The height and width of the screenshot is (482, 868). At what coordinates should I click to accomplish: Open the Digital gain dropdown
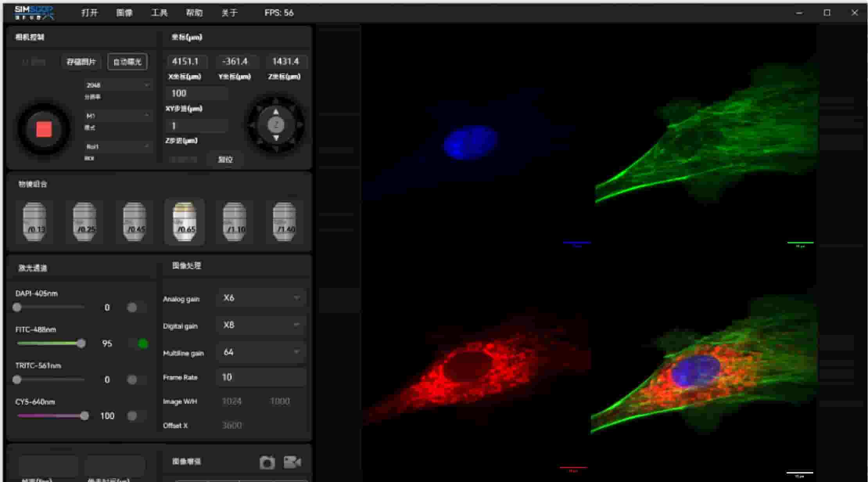pos(261,325)
